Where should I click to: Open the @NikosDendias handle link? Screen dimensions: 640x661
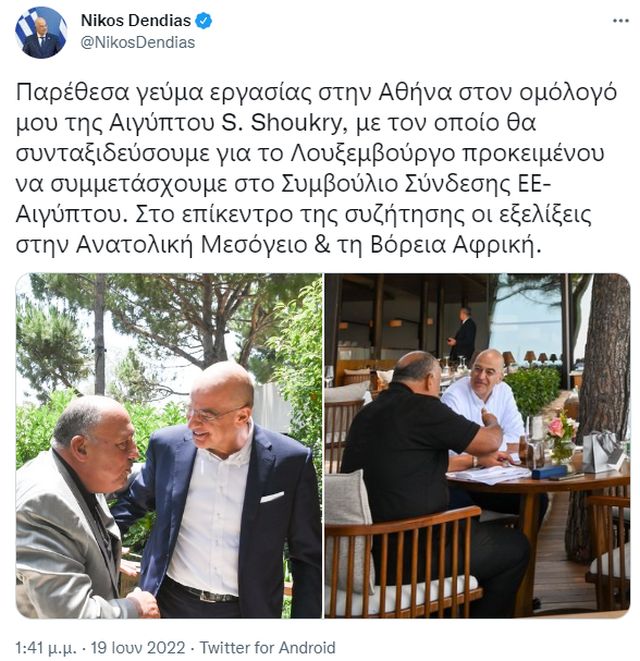coord(137,43)
